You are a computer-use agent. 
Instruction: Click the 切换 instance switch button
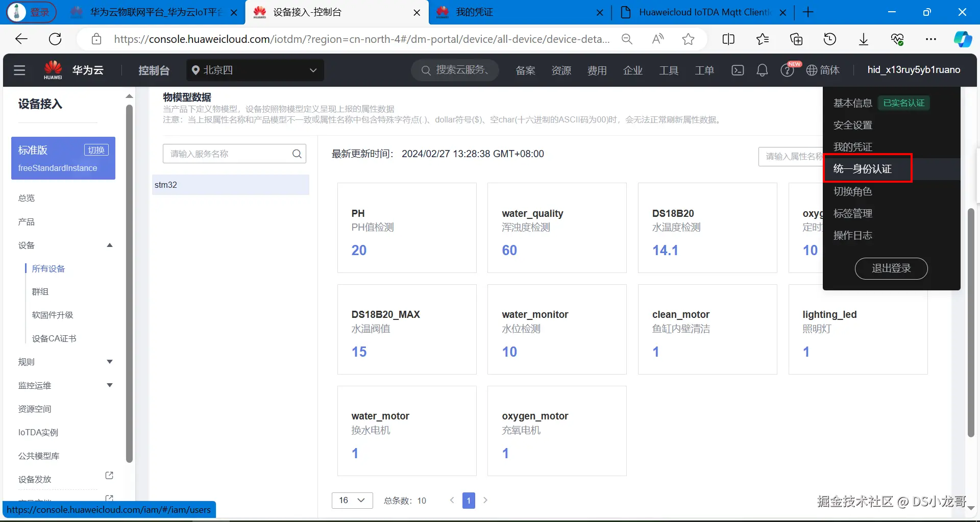coord(96,150)
